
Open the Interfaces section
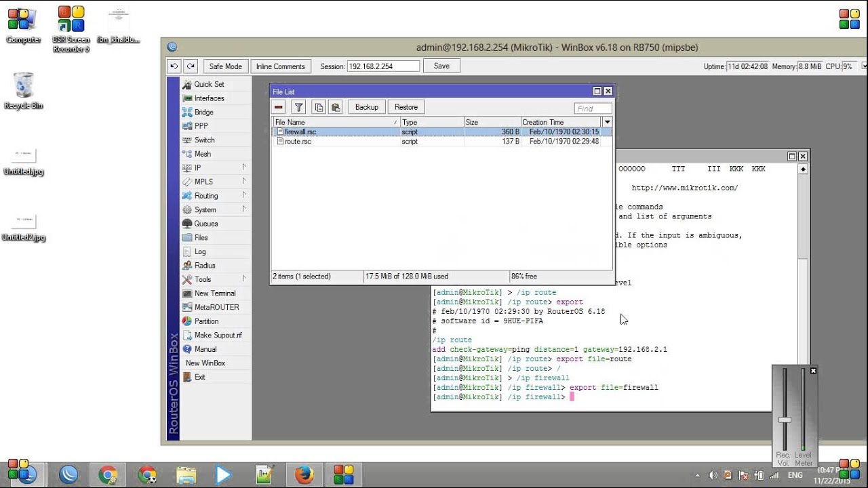[209, 98]
